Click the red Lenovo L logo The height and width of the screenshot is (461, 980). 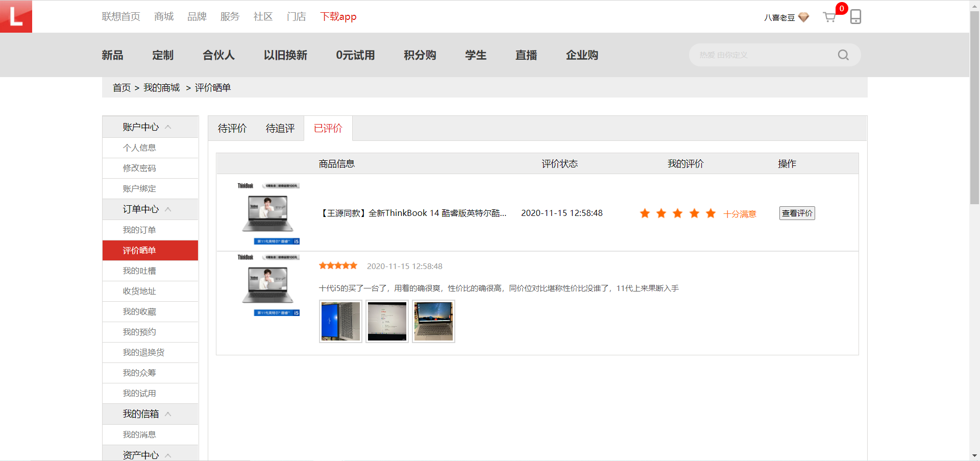tap(16, 16)
